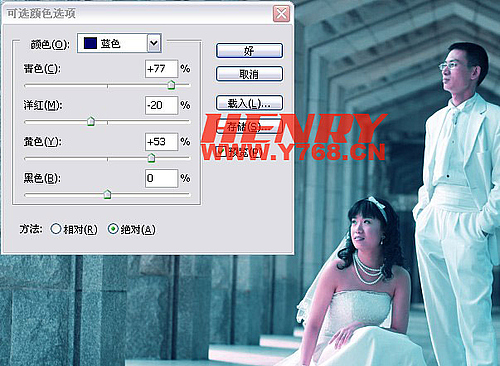Click the 载入(L)... button

[x=249, y=103]
